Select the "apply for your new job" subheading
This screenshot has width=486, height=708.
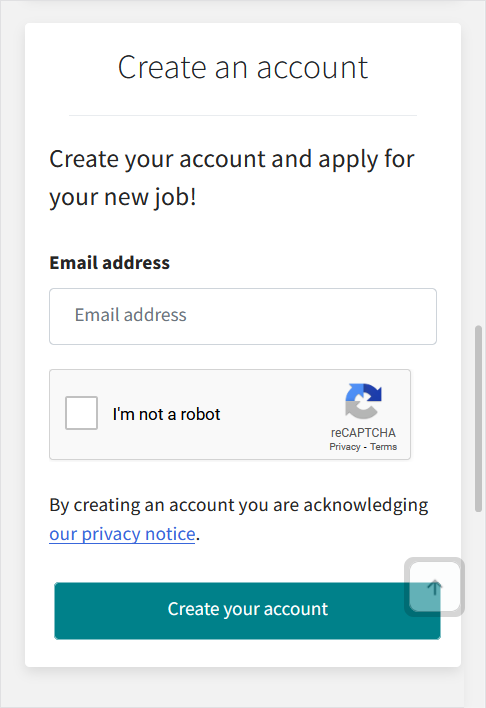(231, 178)
